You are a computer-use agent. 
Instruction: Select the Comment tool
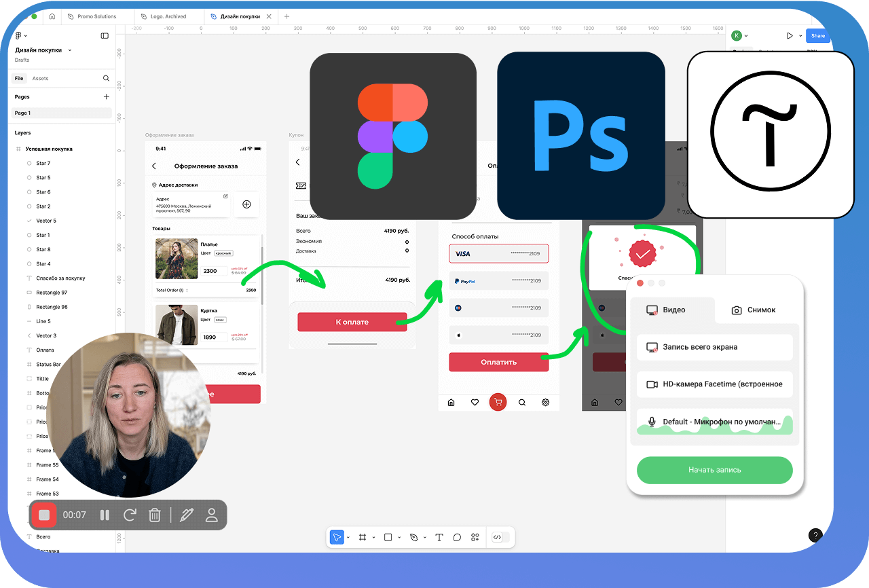[457, 537]
